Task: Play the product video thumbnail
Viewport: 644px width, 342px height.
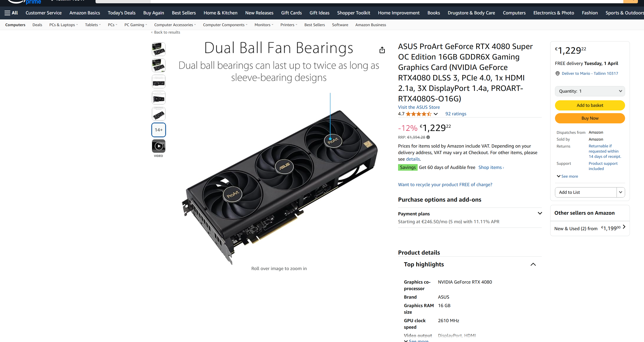Action: pyautogui.click(x=158, y=146)
